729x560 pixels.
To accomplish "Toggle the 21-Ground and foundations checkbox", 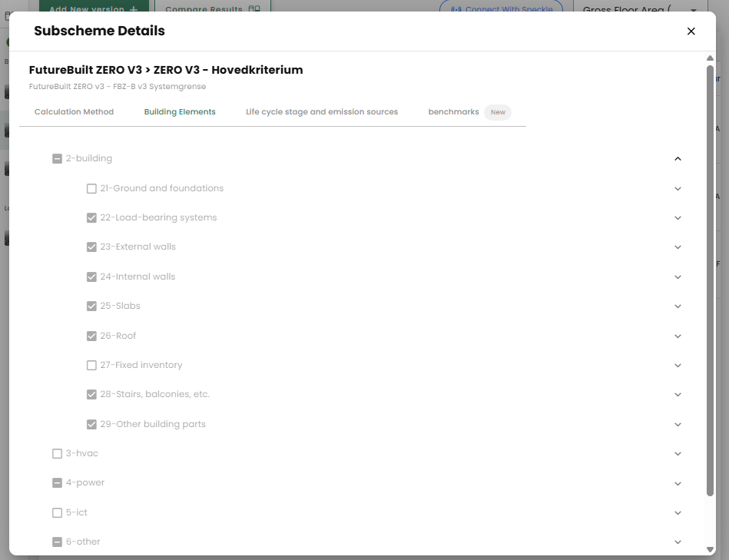I will pos(91,188).
